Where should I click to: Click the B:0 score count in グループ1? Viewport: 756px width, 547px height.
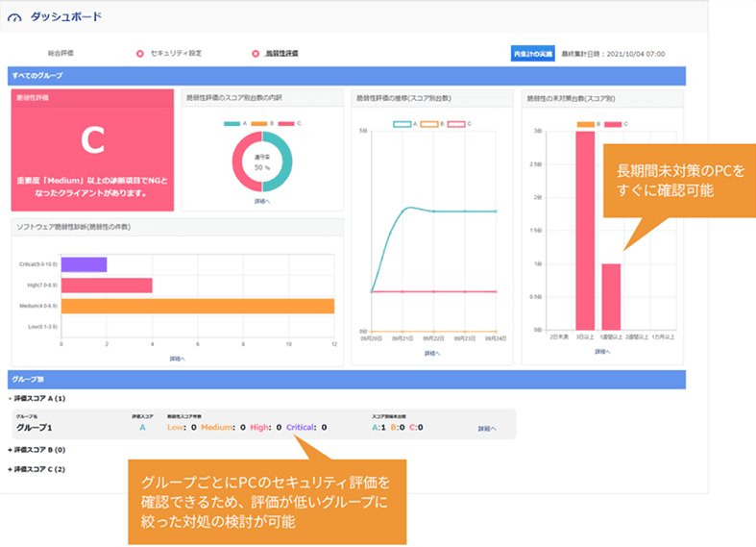[398, 427]
